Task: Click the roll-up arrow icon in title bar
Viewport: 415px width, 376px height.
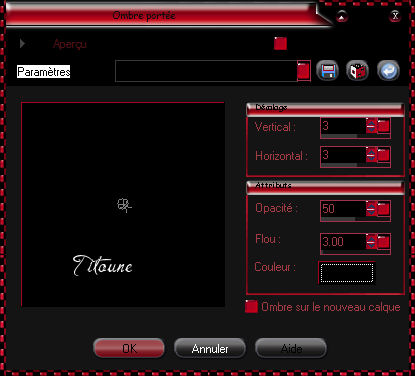Action: (x=342, y=16)
